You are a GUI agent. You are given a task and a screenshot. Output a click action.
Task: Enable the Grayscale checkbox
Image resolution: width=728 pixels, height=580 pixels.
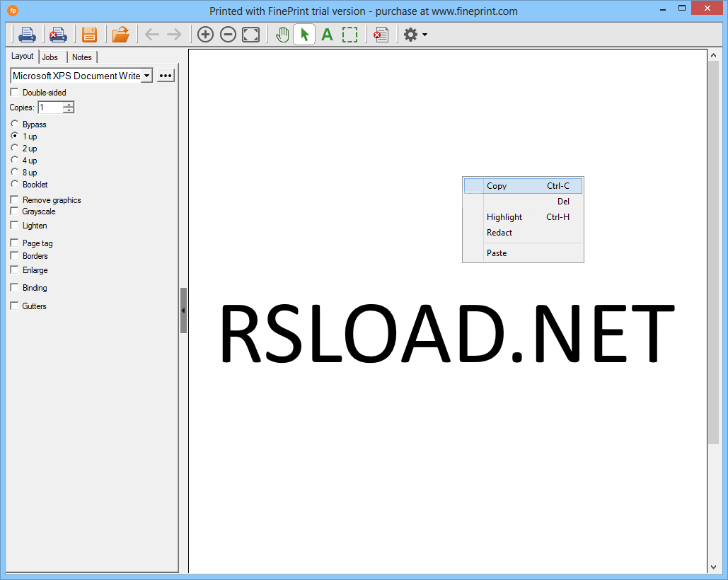pyautogui.click(x=14, y=211)
